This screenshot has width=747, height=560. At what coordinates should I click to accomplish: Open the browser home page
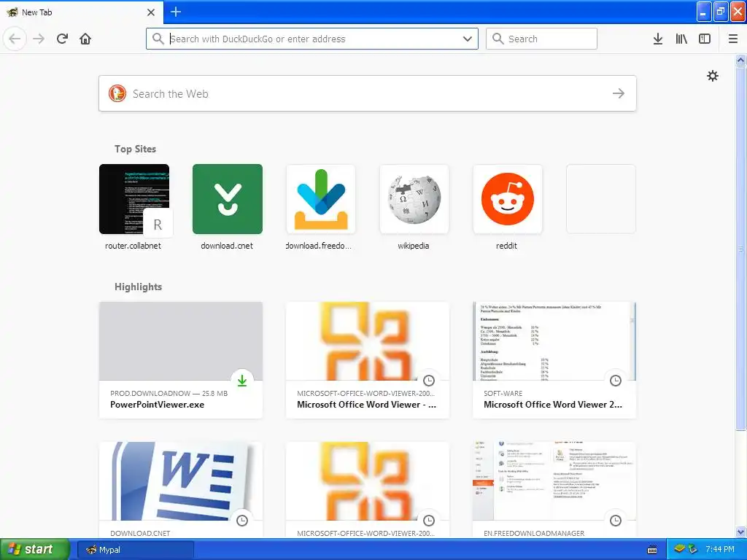tap(85, 39)
